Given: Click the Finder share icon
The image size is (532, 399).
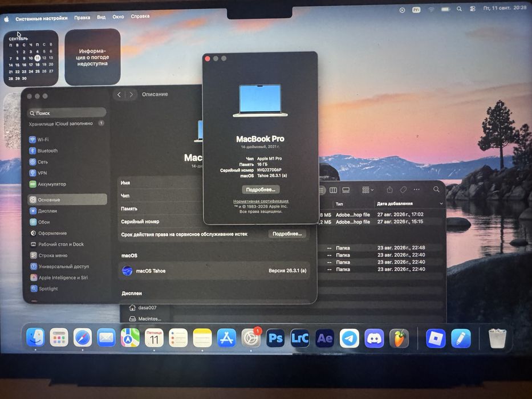Looking at the screenshot, I should [389, 190].
